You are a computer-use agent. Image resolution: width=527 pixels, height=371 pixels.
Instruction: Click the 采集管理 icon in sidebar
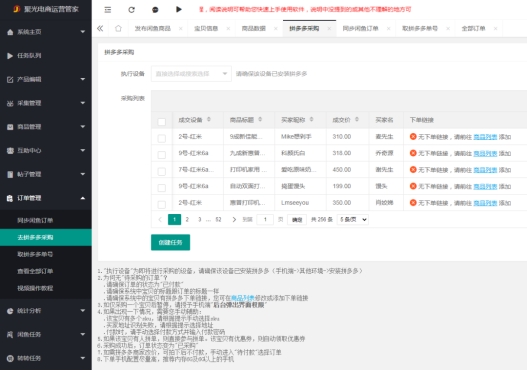click(x=10, y=103)
